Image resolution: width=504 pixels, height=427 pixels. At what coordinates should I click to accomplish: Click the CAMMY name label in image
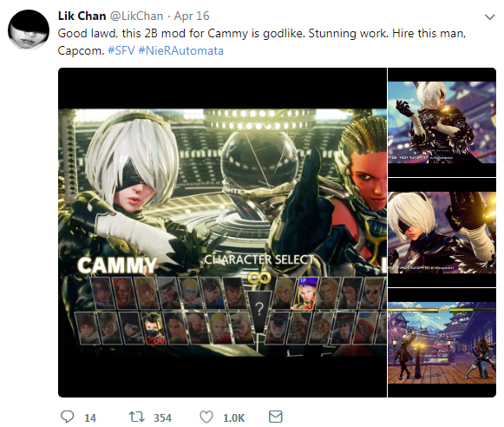117,266
